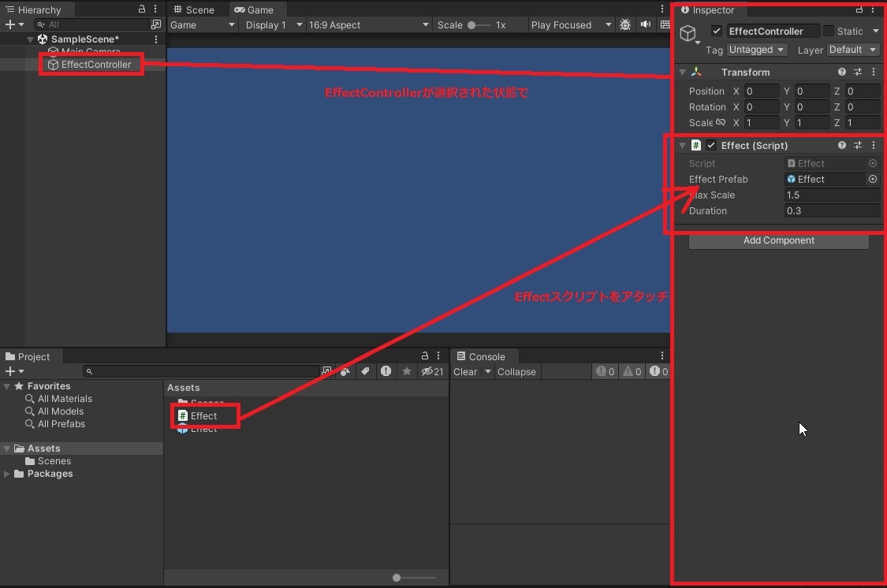
Task: Toggle Console info messages filter
Action: click(x=606, y=371)
